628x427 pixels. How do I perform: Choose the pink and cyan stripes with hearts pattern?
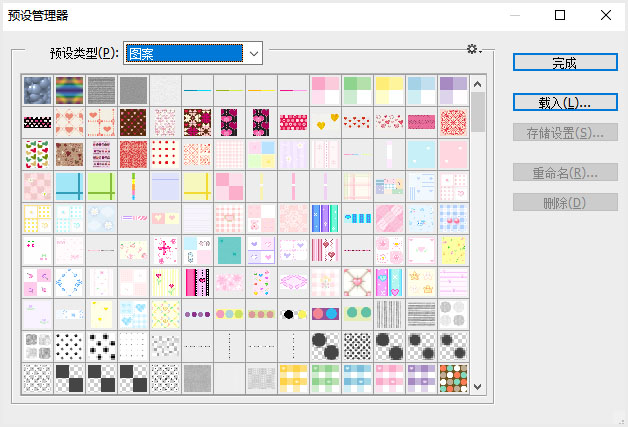[390, 283]
